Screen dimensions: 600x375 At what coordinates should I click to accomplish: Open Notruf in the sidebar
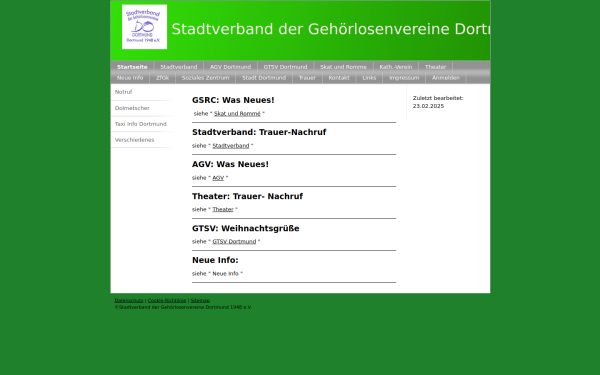pyautogui.click(x=142, y=92)
